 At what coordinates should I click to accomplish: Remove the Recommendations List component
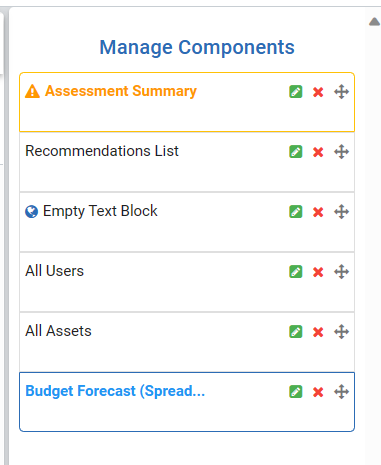[318, 152]
